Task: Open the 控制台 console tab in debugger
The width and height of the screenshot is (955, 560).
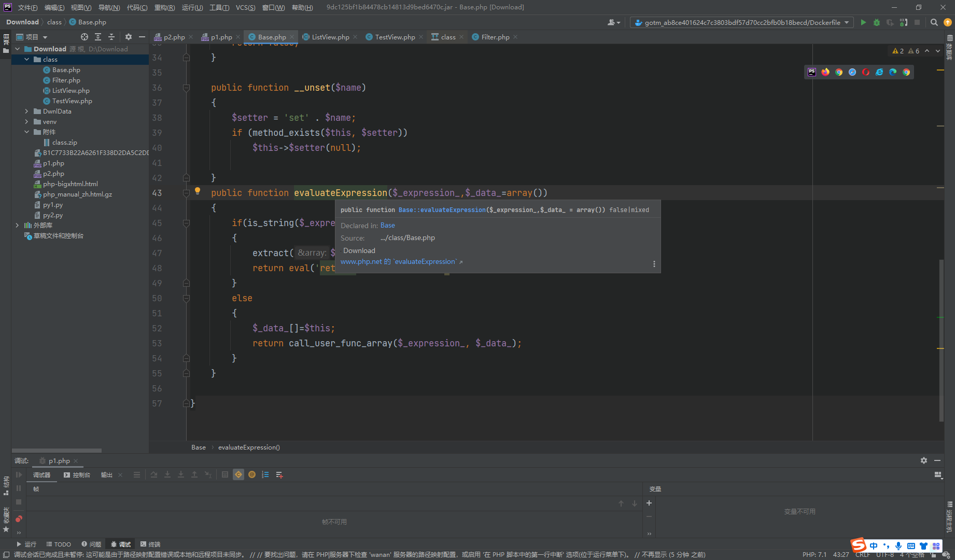Action: pos(77,474)
